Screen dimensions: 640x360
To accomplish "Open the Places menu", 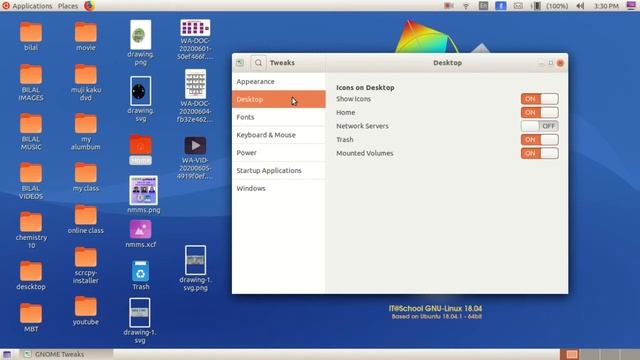I will pyautogui.click(x=68, y=6).
